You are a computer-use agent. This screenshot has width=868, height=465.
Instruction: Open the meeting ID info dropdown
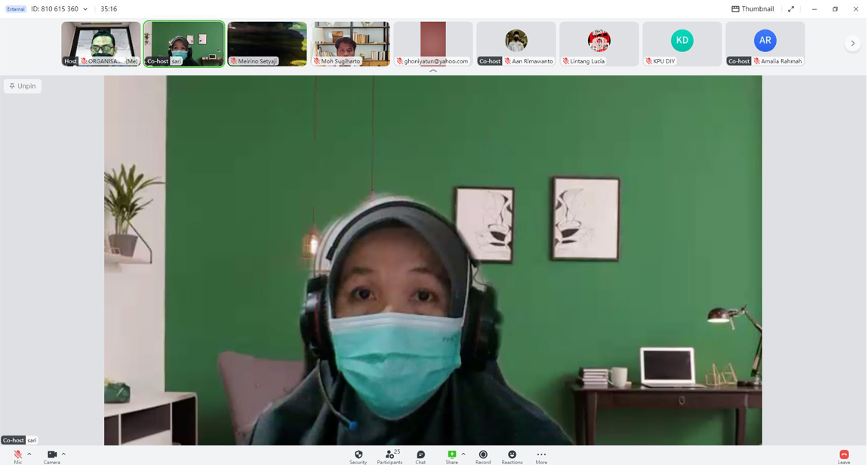point(85,9)
